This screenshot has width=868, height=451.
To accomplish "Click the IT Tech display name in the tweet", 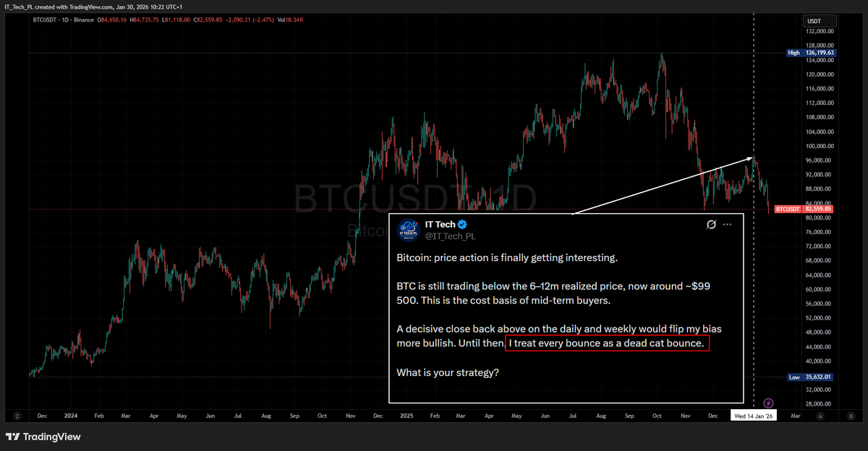I will (x=440, y=225).
